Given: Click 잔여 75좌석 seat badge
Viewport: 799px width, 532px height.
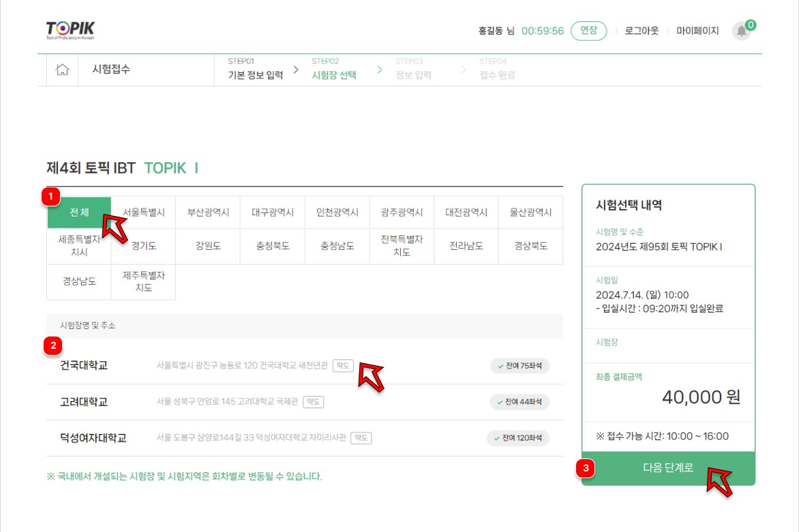Looking at the screenshot, I should coord(519,366).
